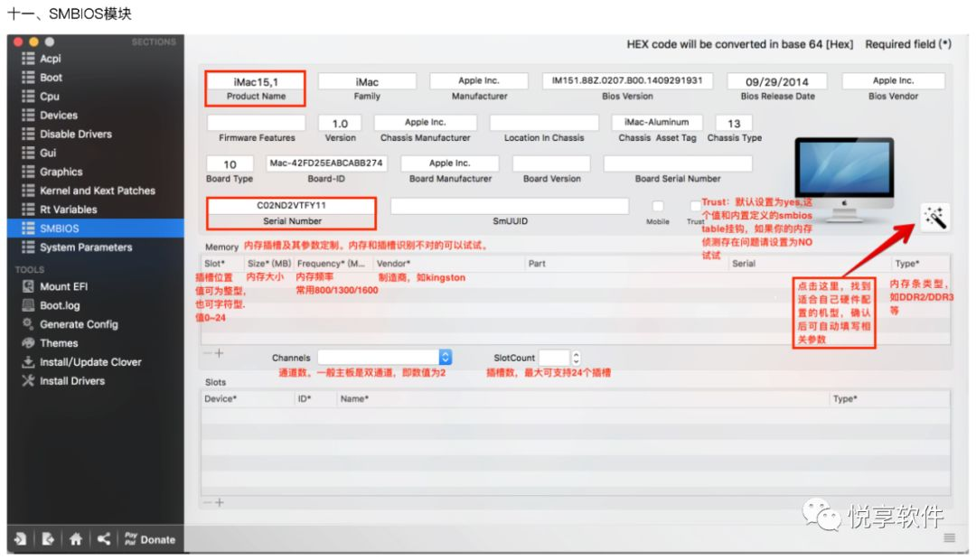Click the Board Serial Number field

678,163
